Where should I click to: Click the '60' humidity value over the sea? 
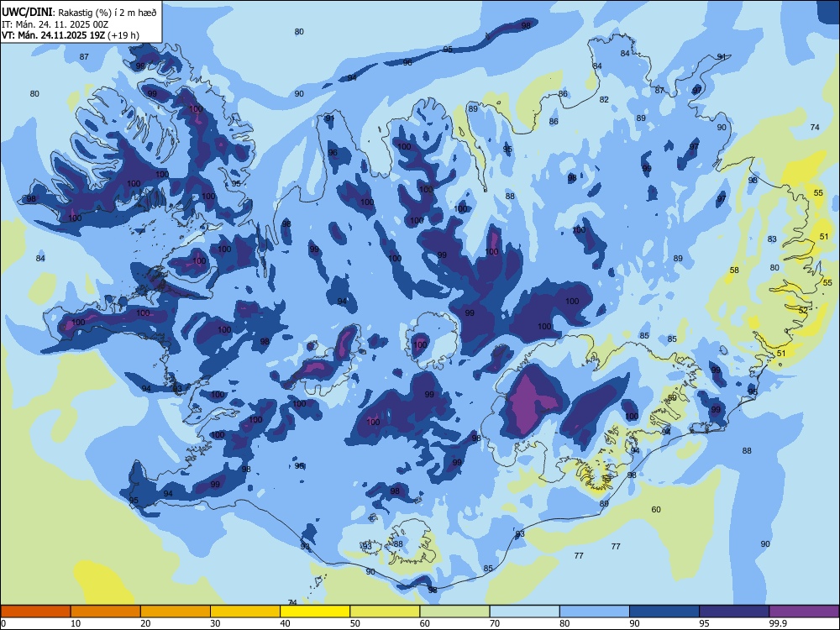coord(656,510)
